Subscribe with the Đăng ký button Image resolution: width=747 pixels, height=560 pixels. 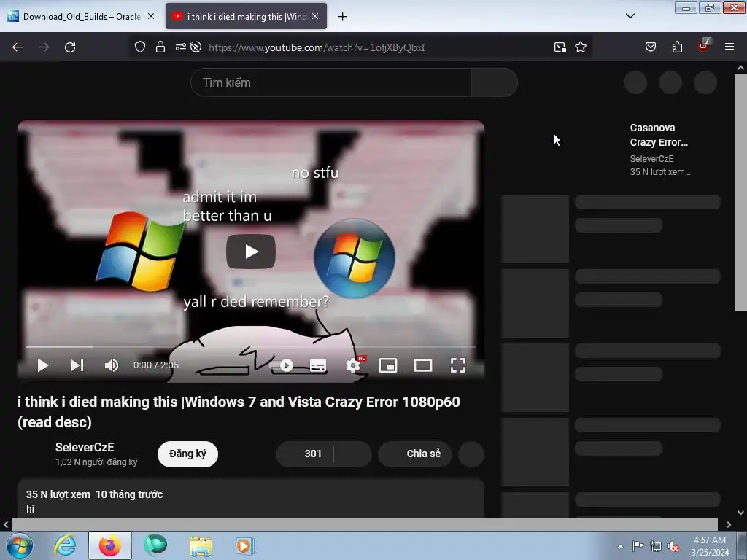(x=187, y=454)
